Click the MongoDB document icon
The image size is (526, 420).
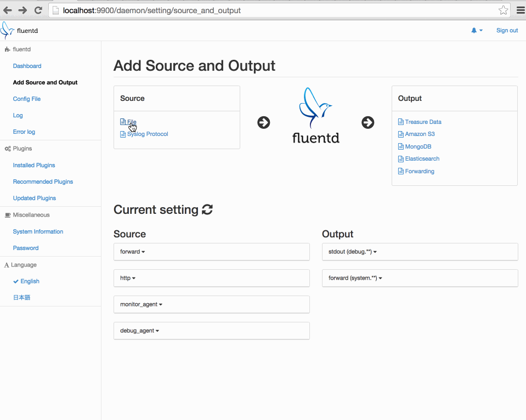click(400, 146)
